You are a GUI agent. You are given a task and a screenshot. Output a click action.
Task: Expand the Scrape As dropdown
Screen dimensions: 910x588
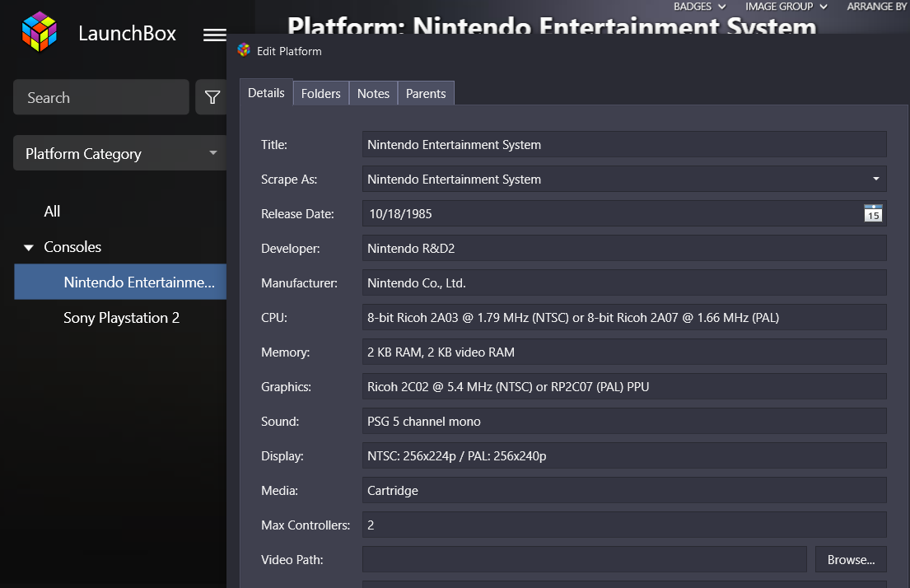(875, 179)
